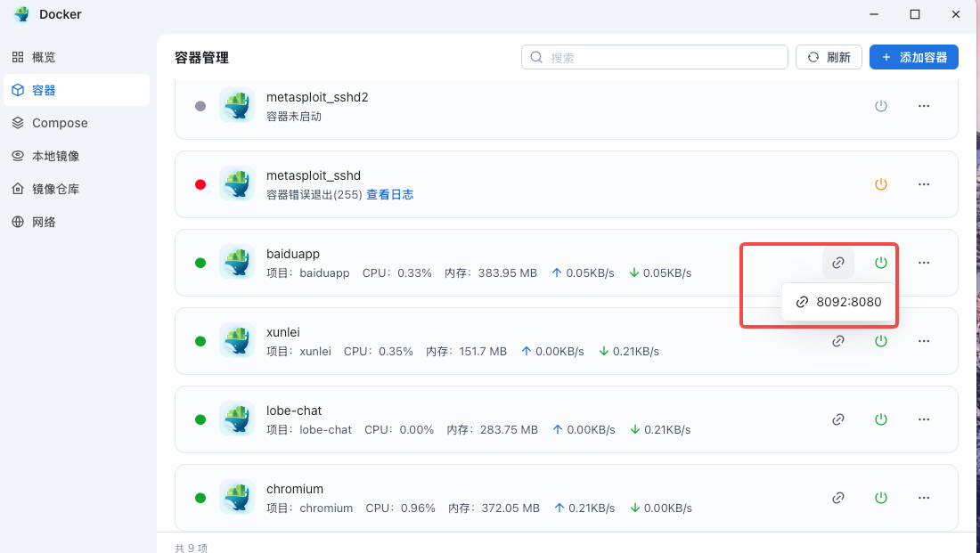980x553 pixels.
Task: Click the upload rate 0.05KB/s for baiduapp
Action: pyautogui.click(x=584, y=273)
